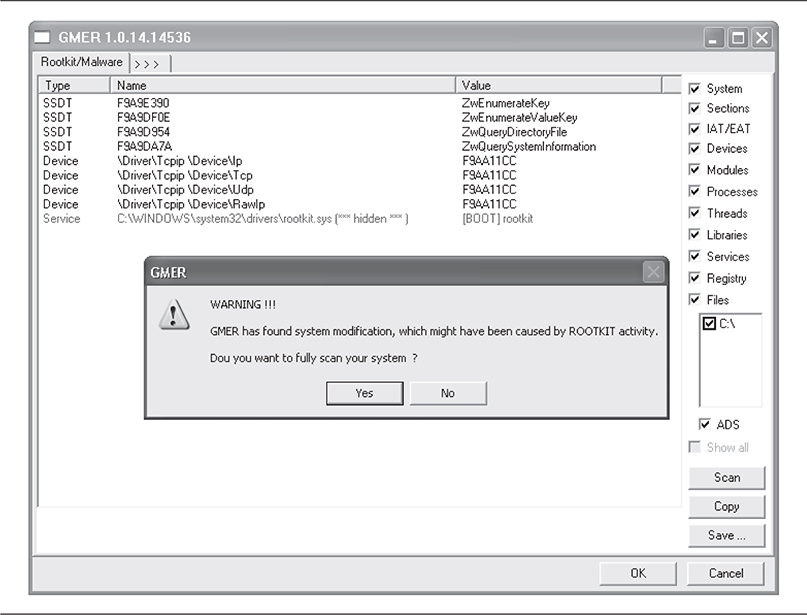Click the [BOOT] rootkit value
The width and height of the screenshot is (807, 615).
(x=497, y=219)
